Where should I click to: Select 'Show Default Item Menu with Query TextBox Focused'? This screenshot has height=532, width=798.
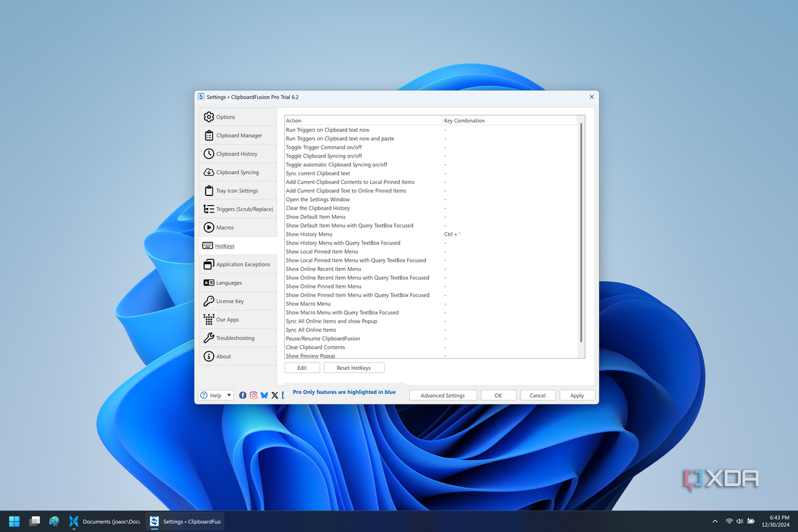click(x=432, y=226)
